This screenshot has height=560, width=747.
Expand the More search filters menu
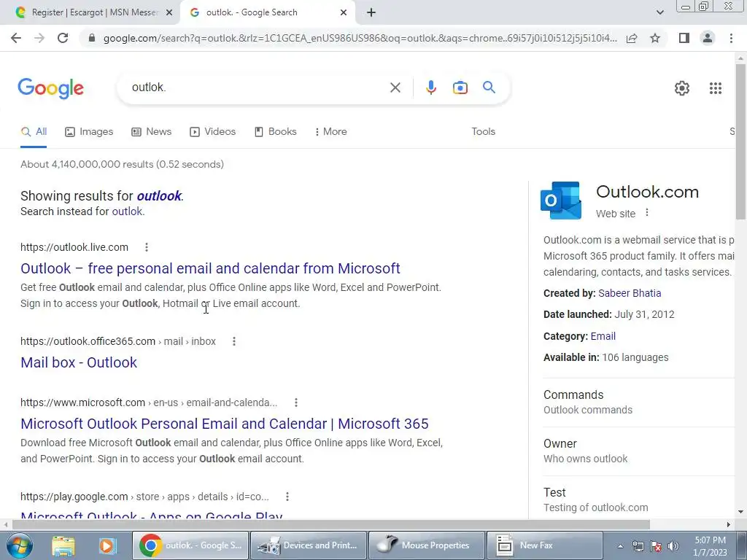pyautogui.click(x=330, y=131)
